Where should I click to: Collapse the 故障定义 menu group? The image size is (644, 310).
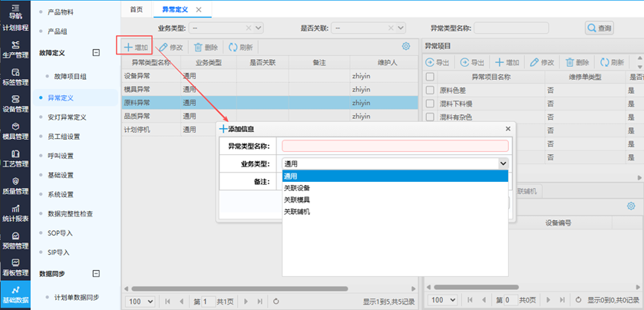tap(96, 53)
